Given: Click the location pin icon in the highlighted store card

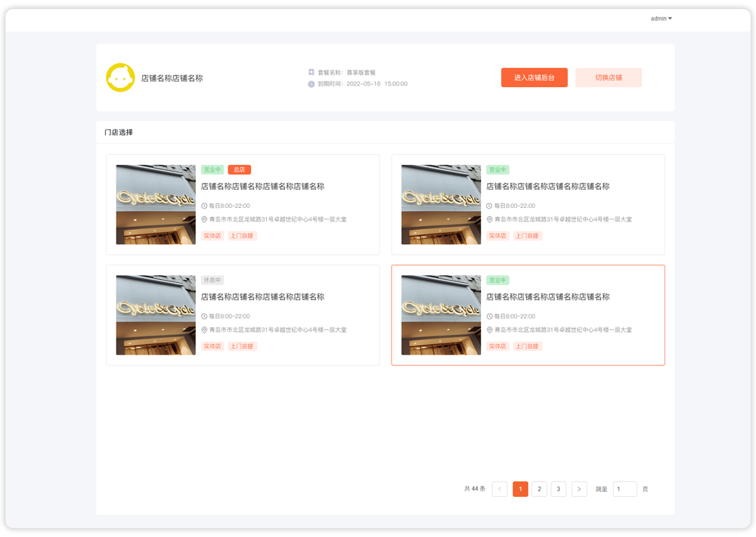Looking at the screenshot, I should 489,330.
